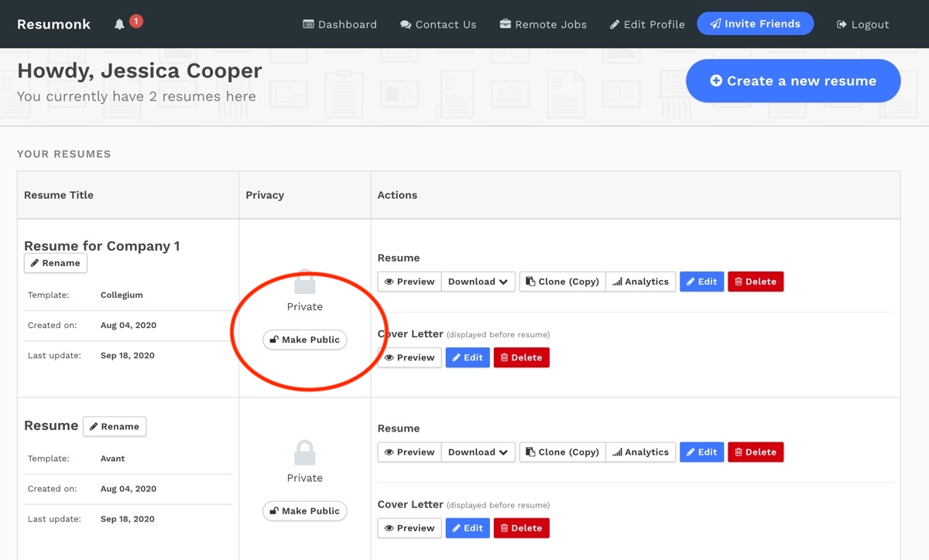This screenshot has height=560, width=929.
Task: Click the Howdy, Jessica Cooper heading
Action: [139, 71]
